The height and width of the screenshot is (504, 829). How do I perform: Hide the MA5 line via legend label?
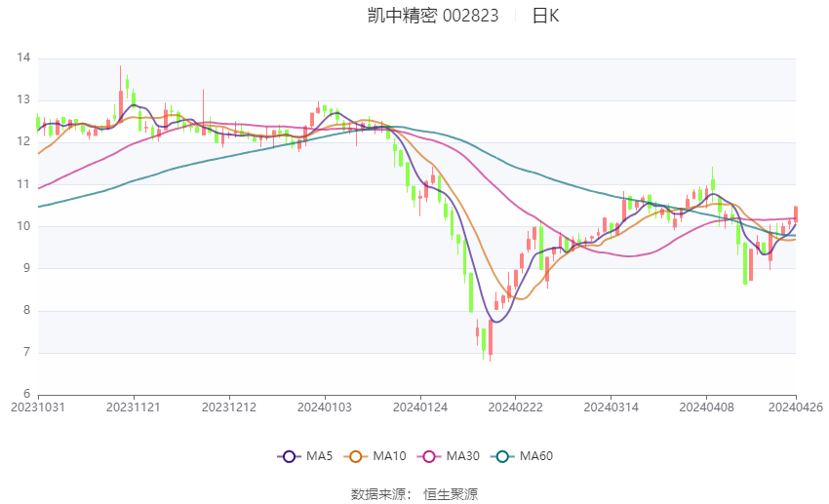(320, 455)
